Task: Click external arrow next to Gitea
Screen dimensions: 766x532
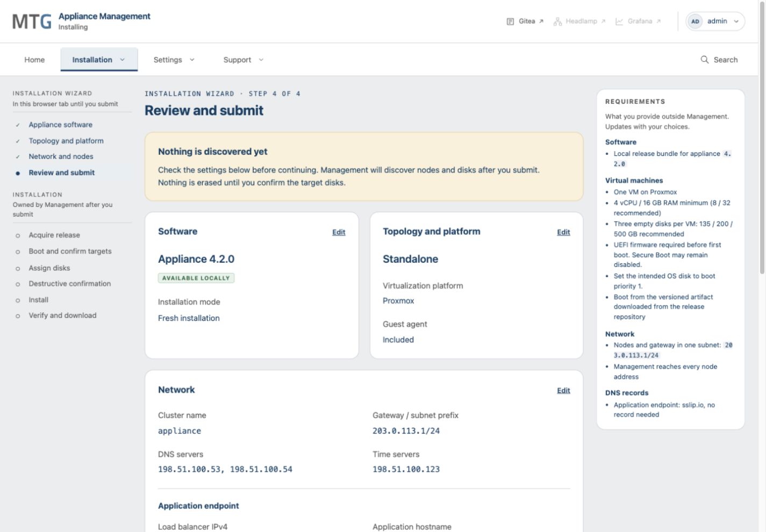Action: 541,21
